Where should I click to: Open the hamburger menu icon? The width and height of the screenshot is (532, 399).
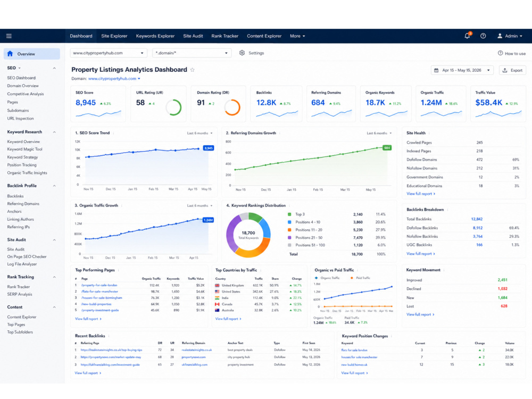9,36
